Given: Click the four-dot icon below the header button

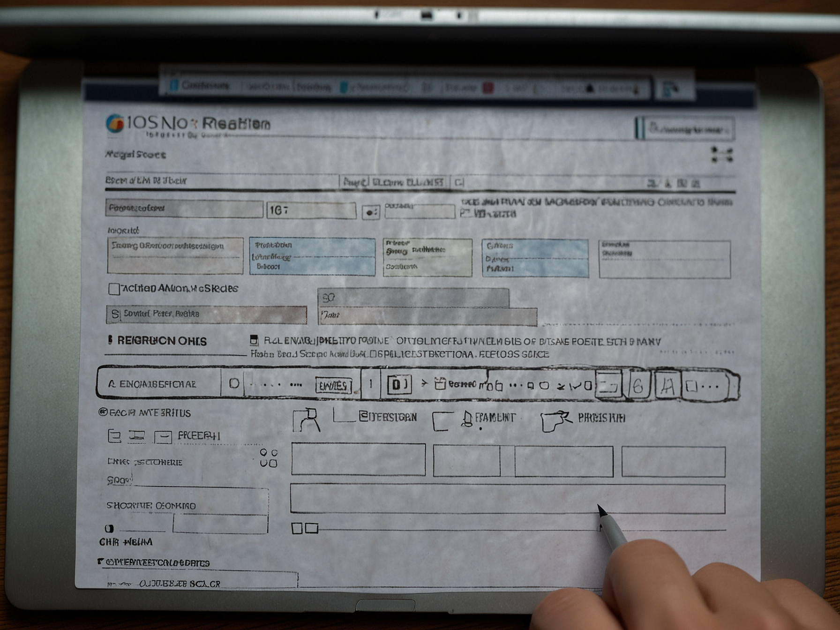Looking at the screenshot, I should (x=721, y=155).
